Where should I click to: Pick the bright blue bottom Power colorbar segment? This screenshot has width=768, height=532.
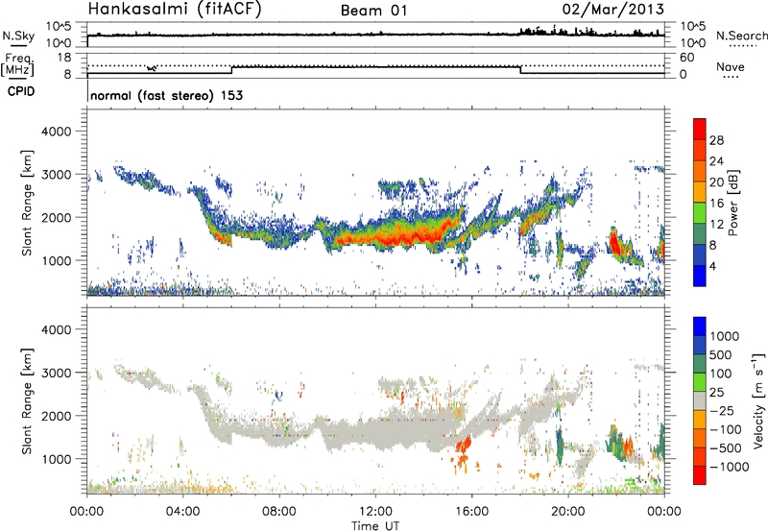[x=700, y=276]
